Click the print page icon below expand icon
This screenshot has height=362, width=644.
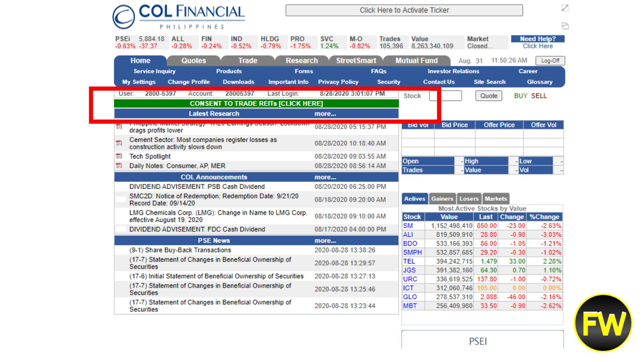tap(565, 26)
